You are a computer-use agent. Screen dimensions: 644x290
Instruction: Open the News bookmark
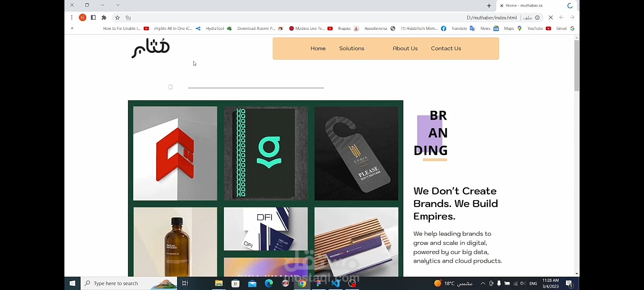(489, 28)
